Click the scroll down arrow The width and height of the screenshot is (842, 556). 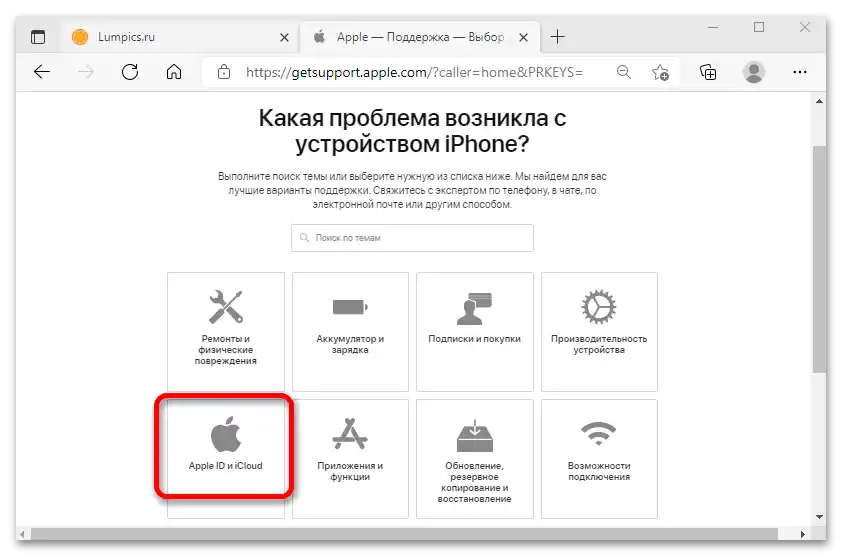tap(819, 517)
